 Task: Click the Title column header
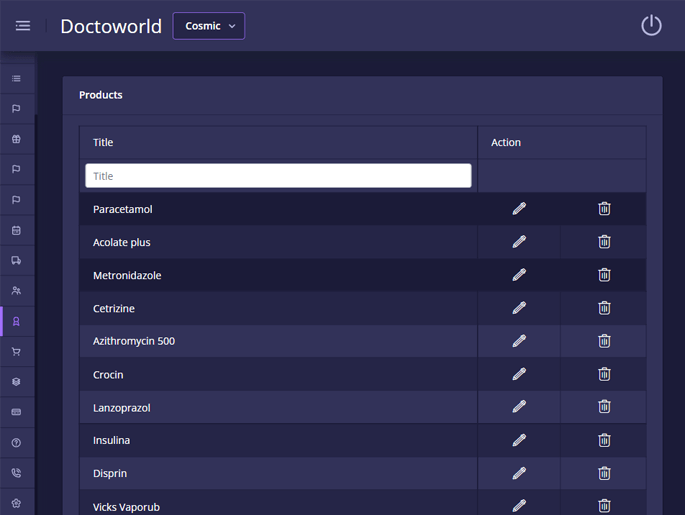click(103, 142)
